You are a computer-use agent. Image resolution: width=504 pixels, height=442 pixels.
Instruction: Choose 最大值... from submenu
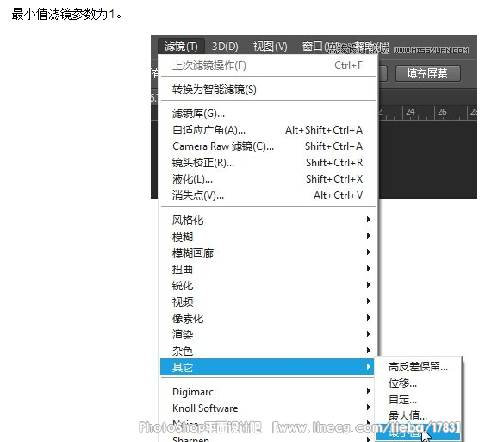(418, 416)
